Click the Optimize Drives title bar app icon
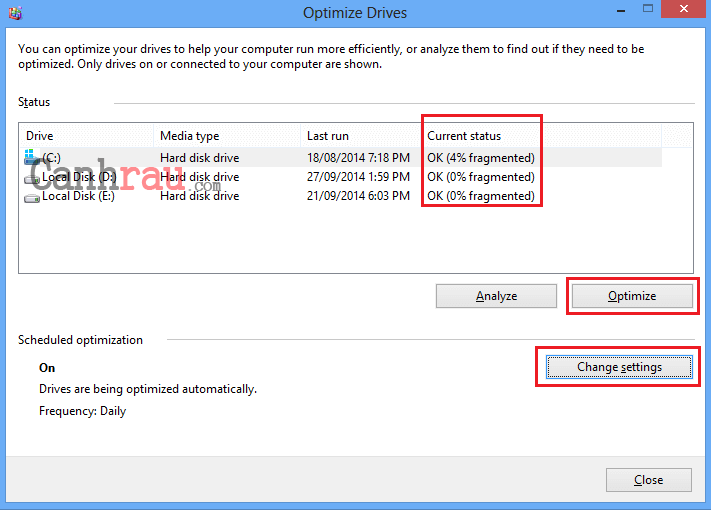711x510 pixels. pyautogui.click(x=15, y=13)
